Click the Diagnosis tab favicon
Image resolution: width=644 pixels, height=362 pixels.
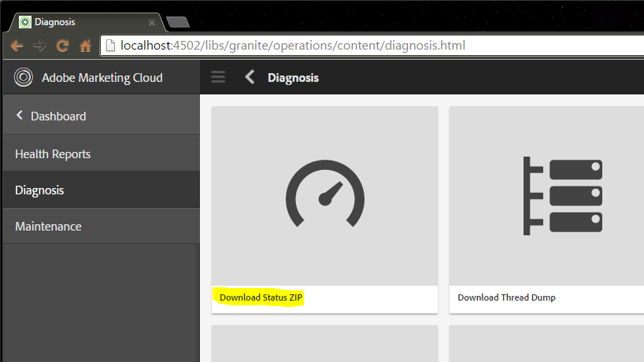coord(25,22)
